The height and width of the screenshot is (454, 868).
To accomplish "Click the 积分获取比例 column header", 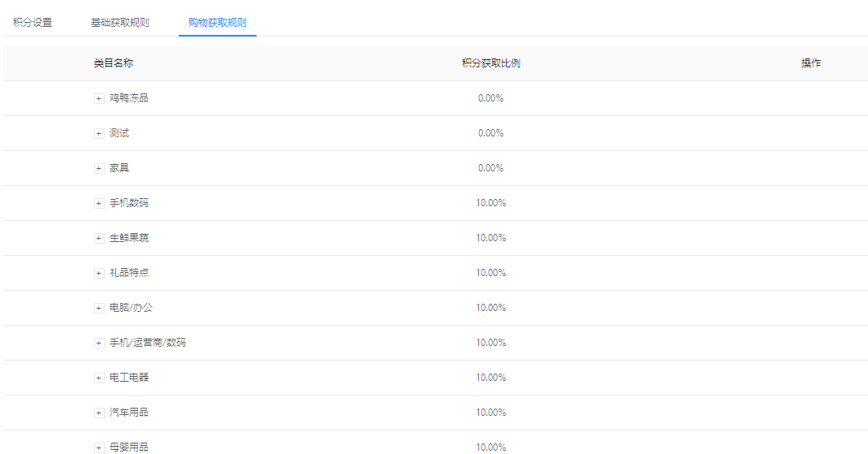I will [x=490, y=63].
